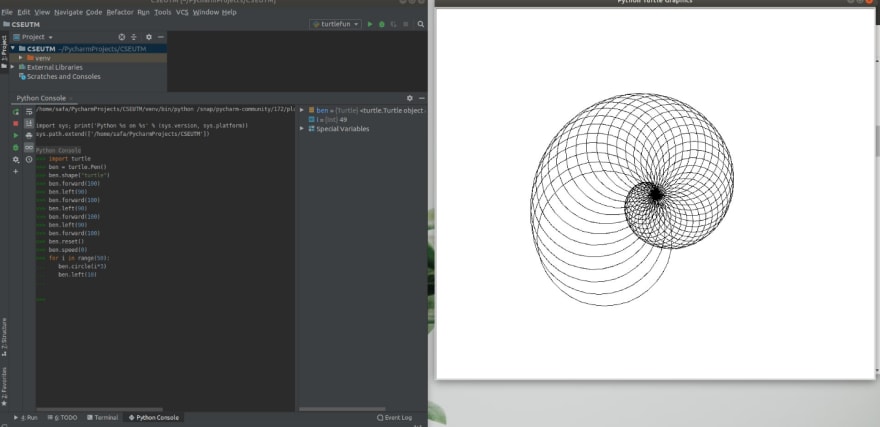Hide the Project panel with minus icon
880x427 pixels.
(161, 37)
